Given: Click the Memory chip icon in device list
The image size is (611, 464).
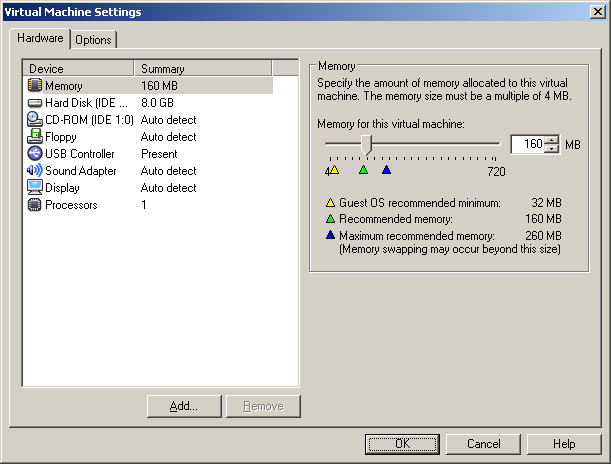Looking at the screenshot, I should 34,85.
